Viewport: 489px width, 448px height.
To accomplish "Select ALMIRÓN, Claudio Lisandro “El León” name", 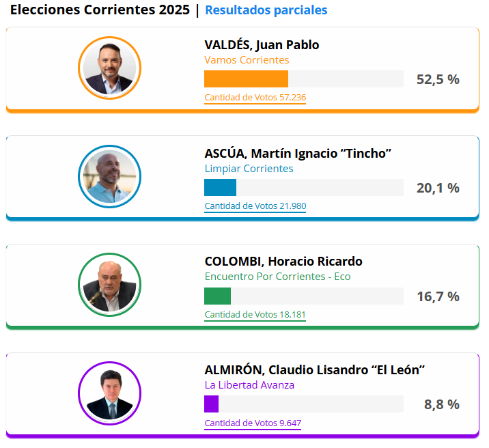I will point(315,370).
